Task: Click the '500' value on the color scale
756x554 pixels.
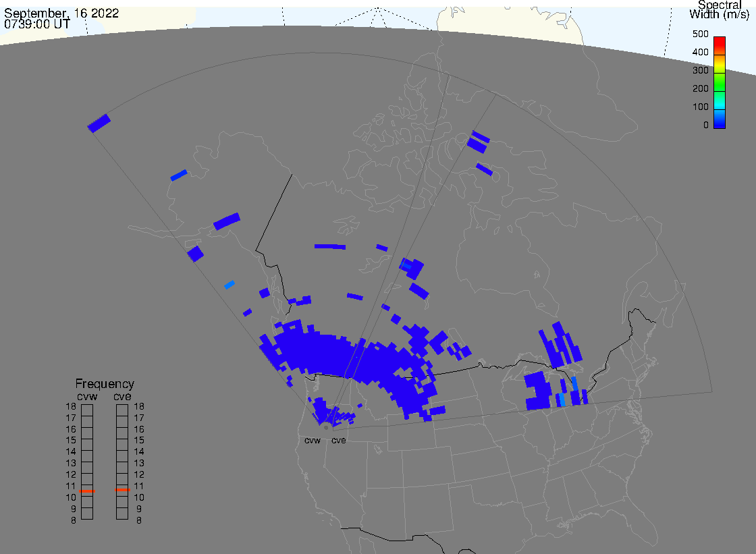Action: 700,34
